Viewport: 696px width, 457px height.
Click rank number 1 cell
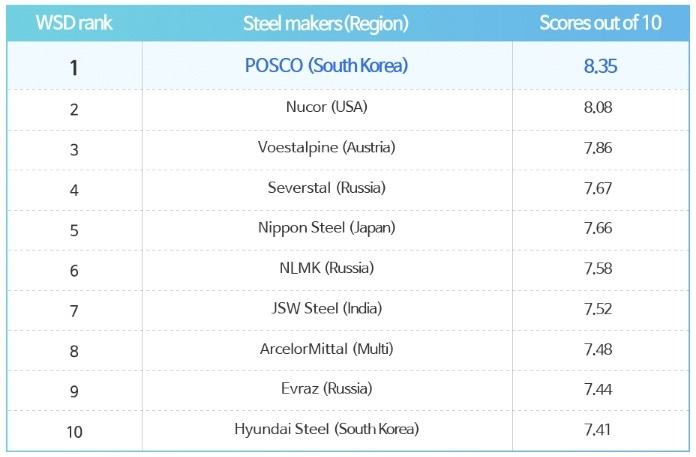pos(74,67)
